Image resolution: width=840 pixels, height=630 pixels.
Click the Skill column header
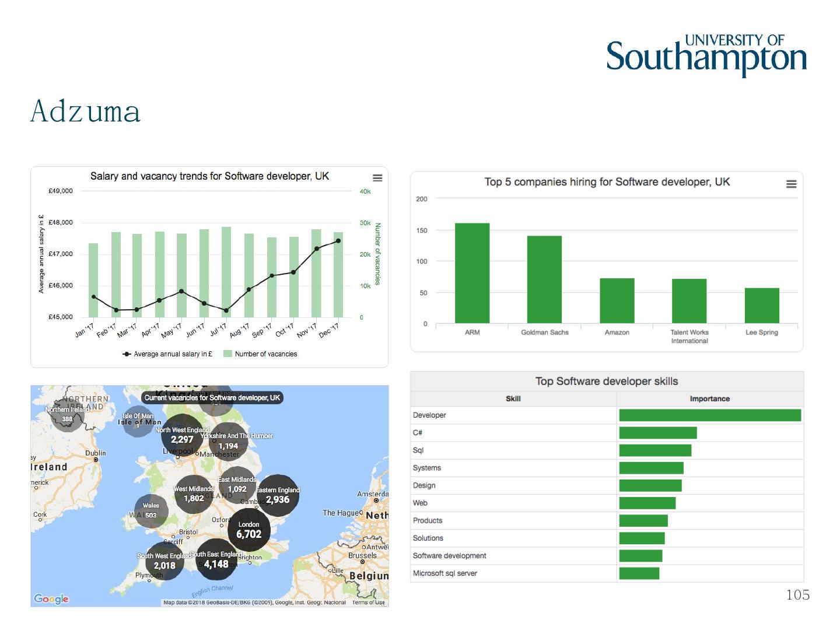pos(513,399)
